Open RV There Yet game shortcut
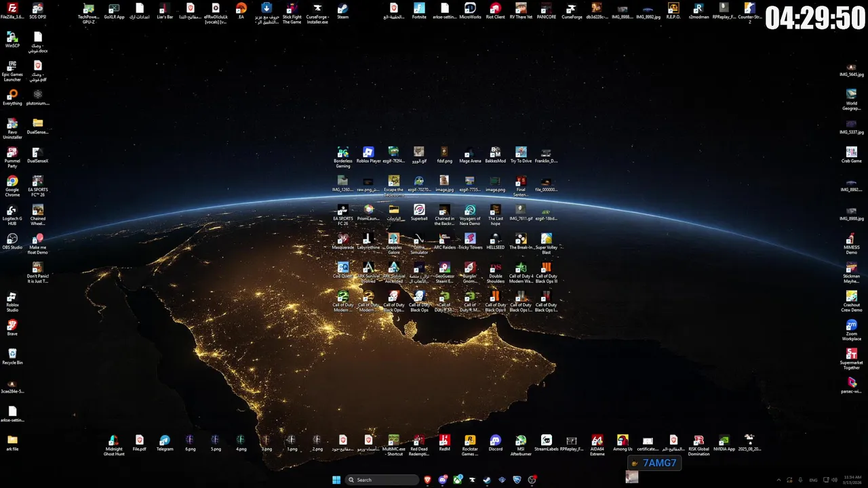Screen dimensions: 868x488 pos(521,11)
